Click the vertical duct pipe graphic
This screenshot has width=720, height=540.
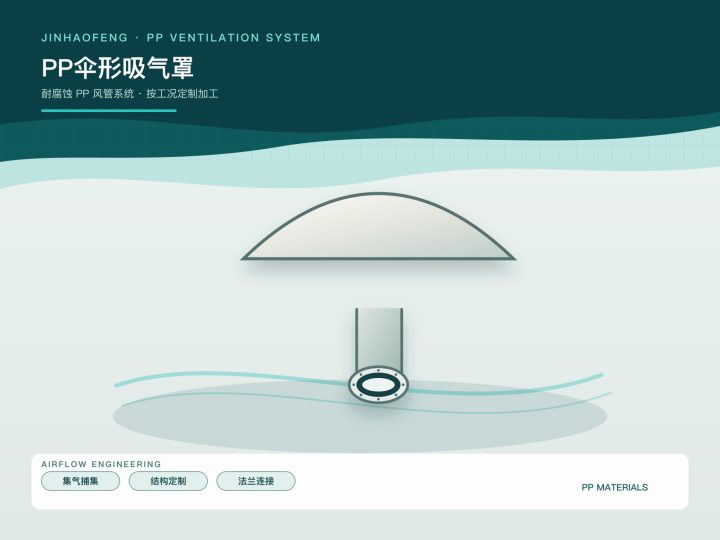coord(379,339)
